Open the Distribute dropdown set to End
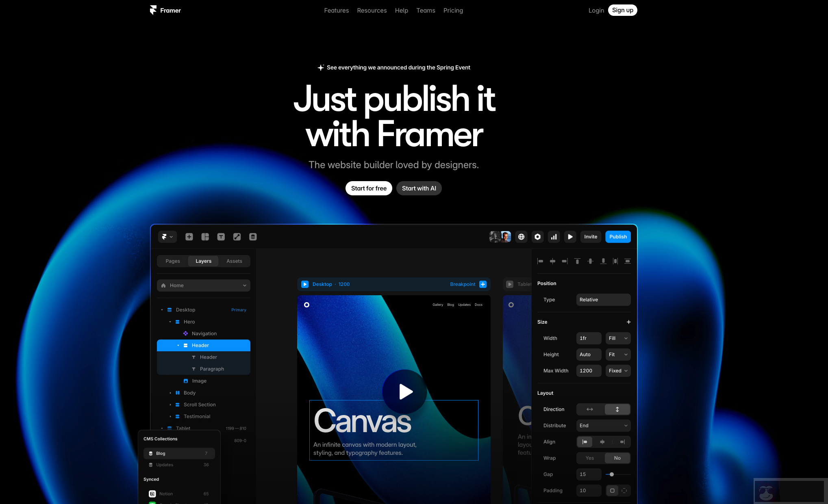The image size is (828, 504). (603, 425)
